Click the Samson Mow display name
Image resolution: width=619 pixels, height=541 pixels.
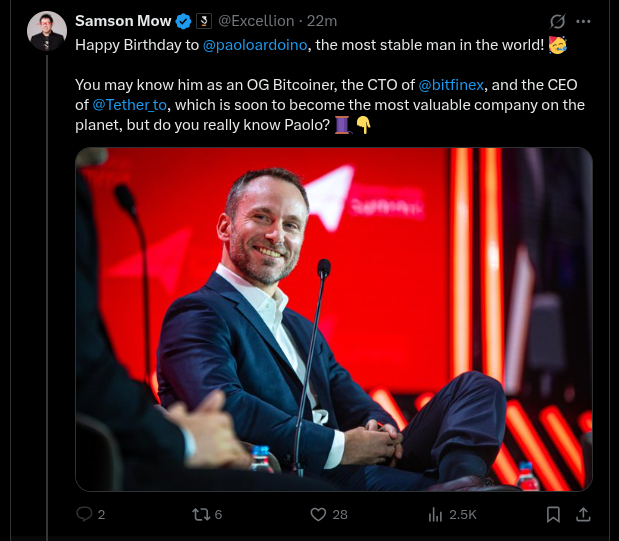pos(123,21)
